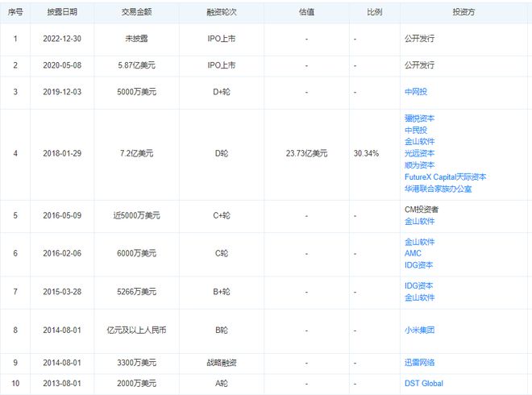Open the 中网投 investor link
The width and height of the screenshot is (532, 395).
pyautogui.click(x=416, y=92)
